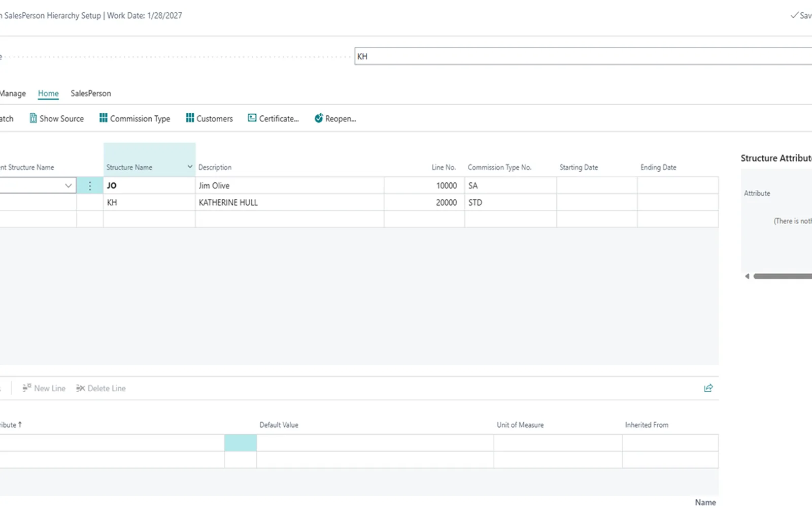Click the Line No. column header
Viewport: 812px width, 508px height.
[x=444, y=167]
